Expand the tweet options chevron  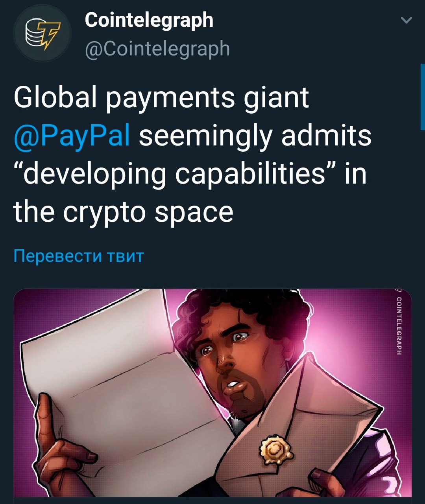pos(406,20)
